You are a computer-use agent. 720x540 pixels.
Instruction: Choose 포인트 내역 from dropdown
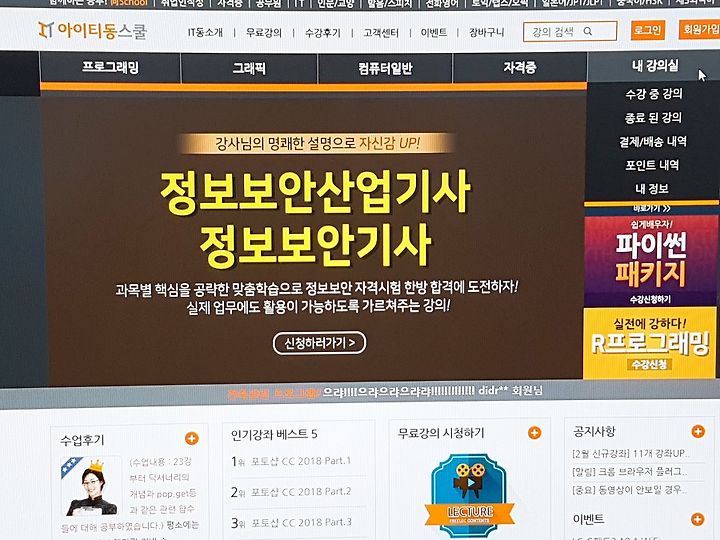pyautogui.click(x=652, y=165)
